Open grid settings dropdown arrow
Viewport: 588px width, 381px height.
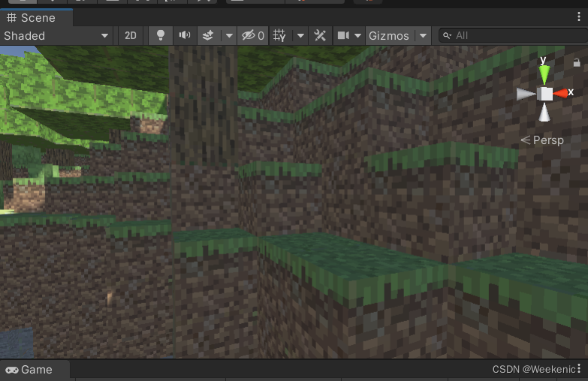(300, 35)
